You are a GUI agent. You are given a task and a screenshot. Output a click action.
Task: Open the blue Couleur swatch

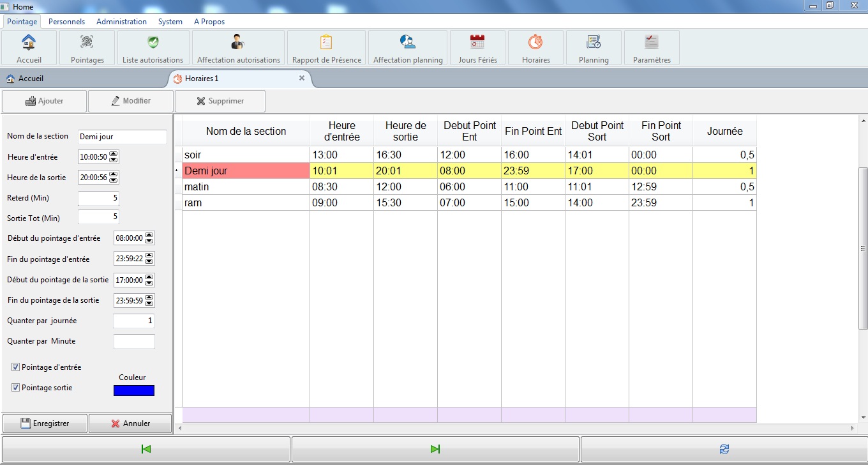[133, 390]
